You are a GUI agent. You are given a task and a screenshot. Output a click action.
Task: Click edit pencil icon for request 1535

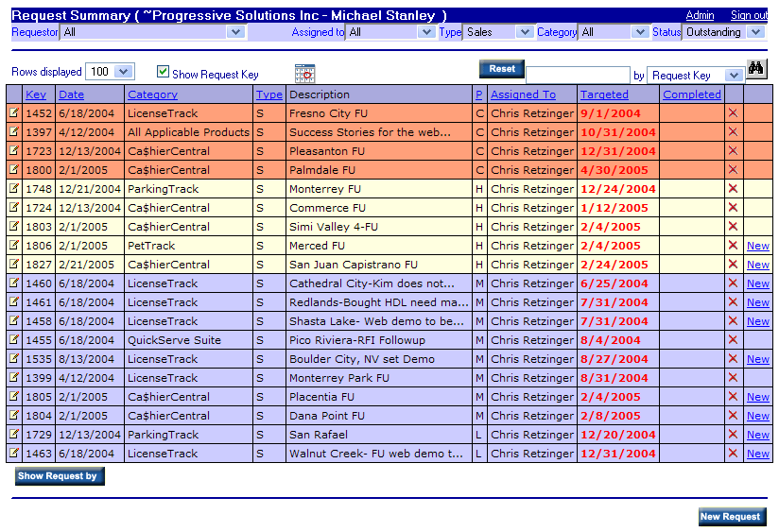(14, 359)
